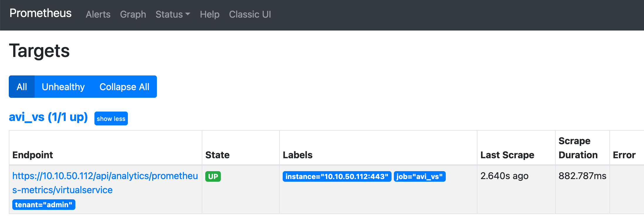Click the green UP state badge
Screen dimensions: 644x219
click(x=213, y=176)
